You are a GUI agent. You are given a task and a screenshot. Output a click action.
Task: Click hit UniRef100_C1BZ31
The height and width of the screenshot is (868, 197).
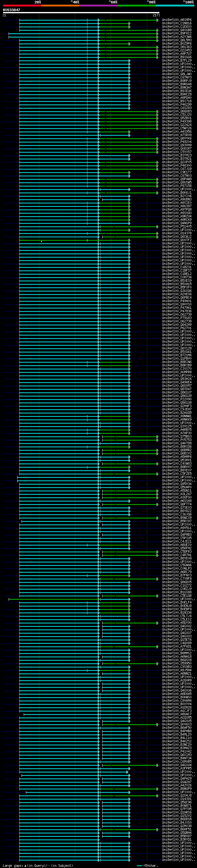click(177, 267)
